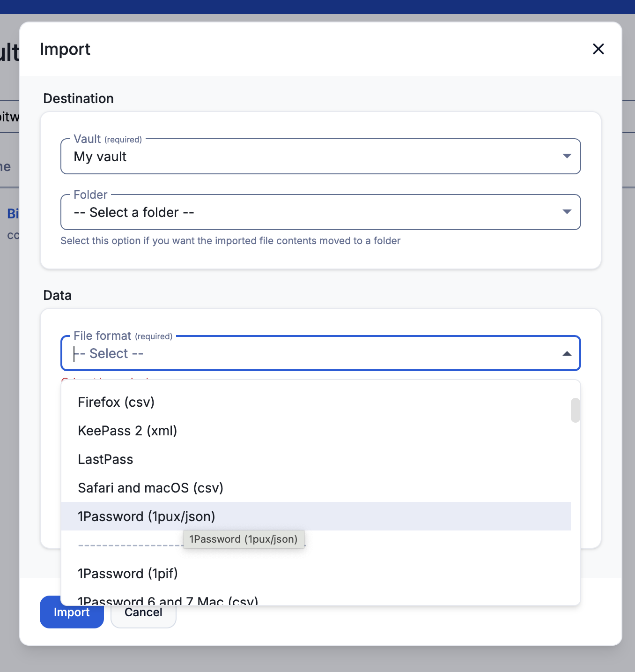
Task: Select KeePass 2 (xml) format option
Action: click(x=316, y=431)
